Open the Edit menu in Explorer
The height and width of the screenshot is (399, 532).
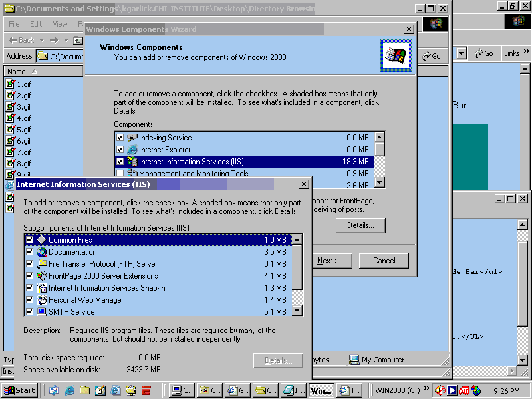pos(36,24)
